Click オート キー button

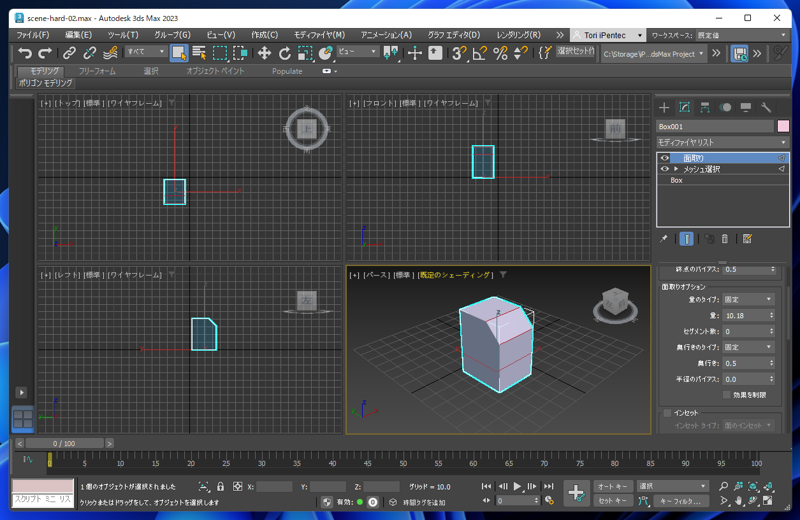[x=613, y=486]
